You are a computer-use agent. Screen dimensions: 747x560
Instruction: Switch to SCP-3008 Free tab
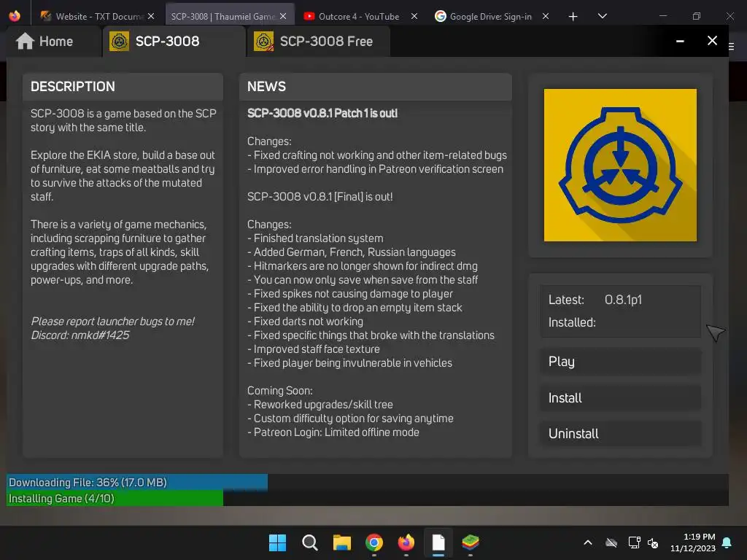click(x=319, y=42)
